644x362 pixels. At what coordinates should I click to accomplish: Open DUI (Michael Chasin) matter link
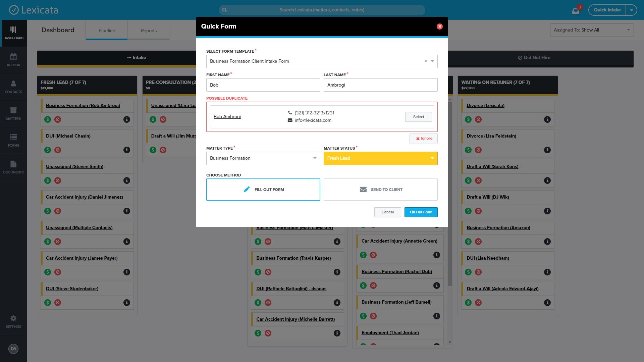(68, 136)
